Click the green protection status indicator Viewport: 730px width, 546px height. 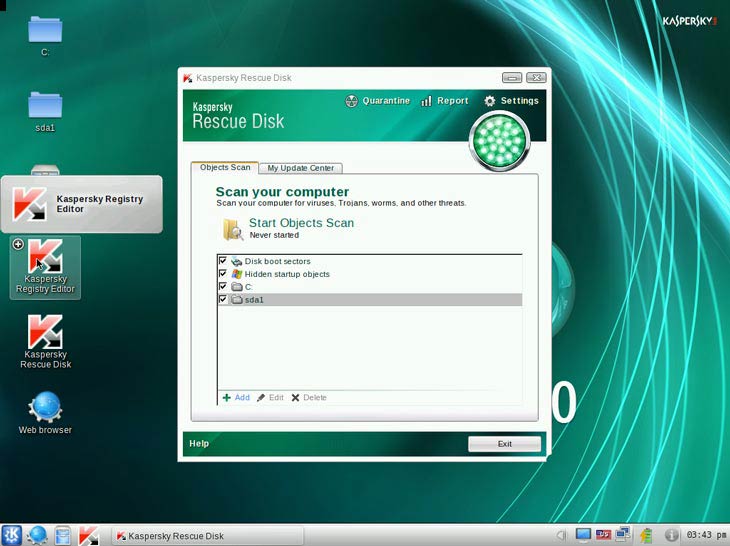click(x=500, y=141)
